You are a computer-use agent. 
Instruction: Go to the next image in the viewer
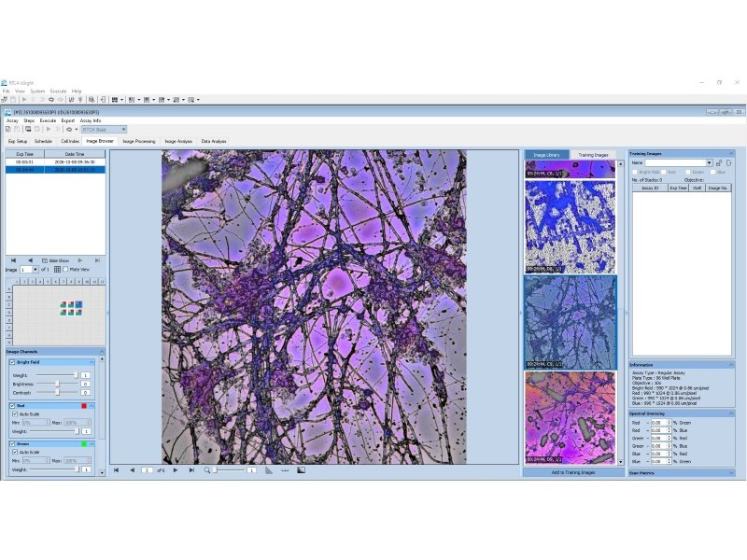(x=176, y=470)
